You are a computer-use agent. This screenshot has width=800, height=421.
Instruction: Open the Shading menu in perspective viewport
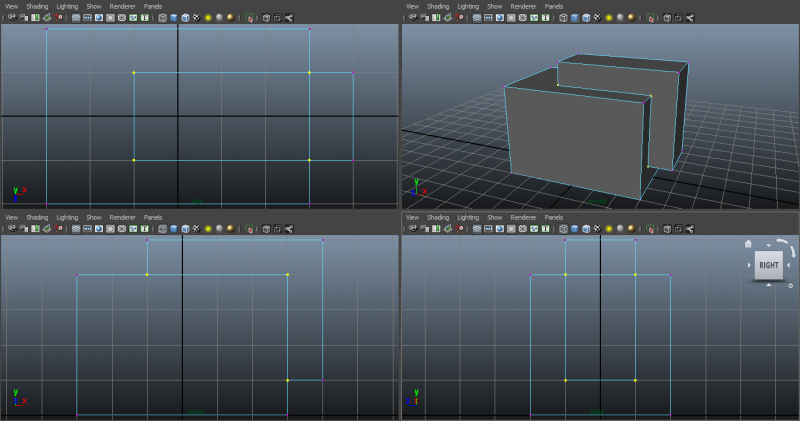pyautogui.click(x=437, y=6)
